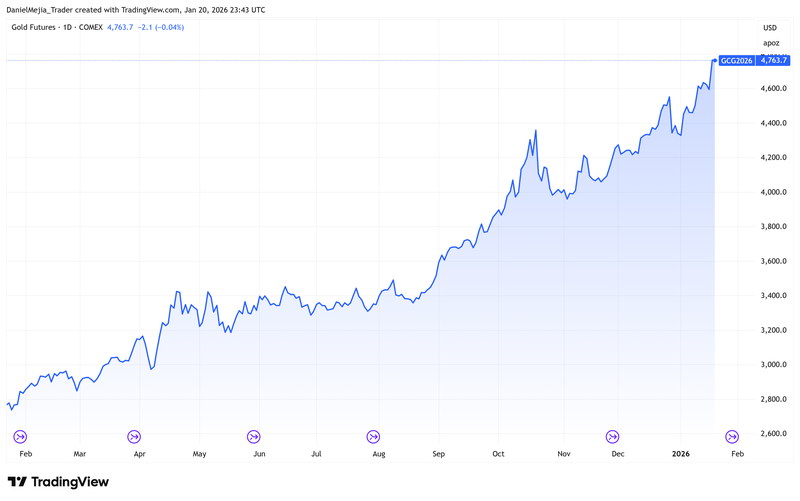Image resolution: width=800 pixels, height=501 pixels.
Task: Open the apoz unit dropdown
Action: click(770, 43)
